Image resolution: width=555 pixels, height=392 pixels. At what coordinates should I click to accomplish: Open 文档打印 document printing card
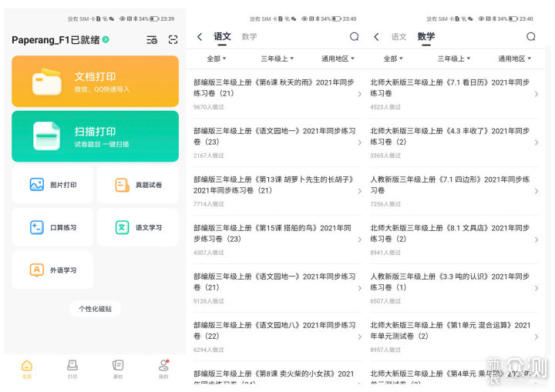point(96,82)
